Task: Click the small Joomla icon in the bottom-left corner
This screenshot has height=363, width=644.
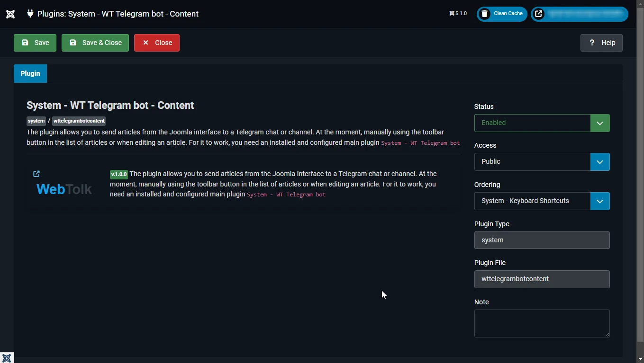Action: 7,358
